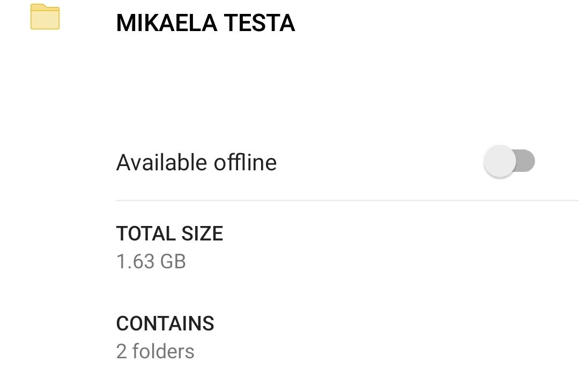The height and width of the screenshot is (392, 579).
Task: Toggle the Available offline switch
Action: click(x=509, y=161)
